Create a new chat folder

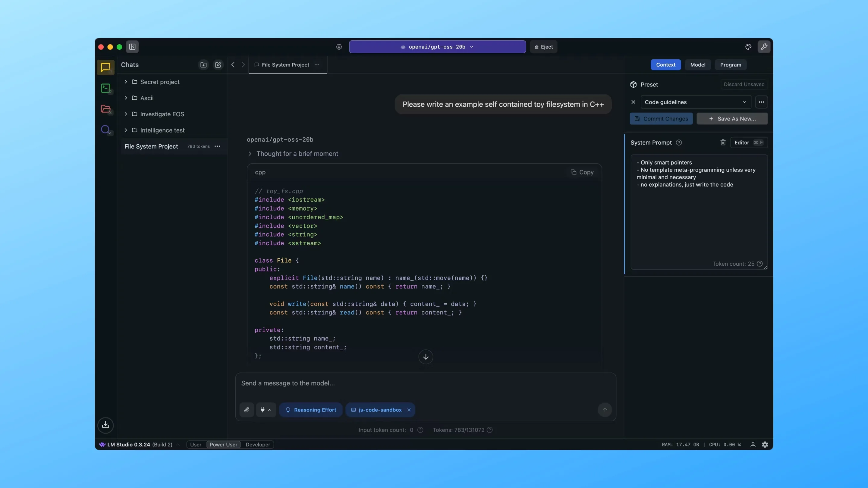(203, 65)
